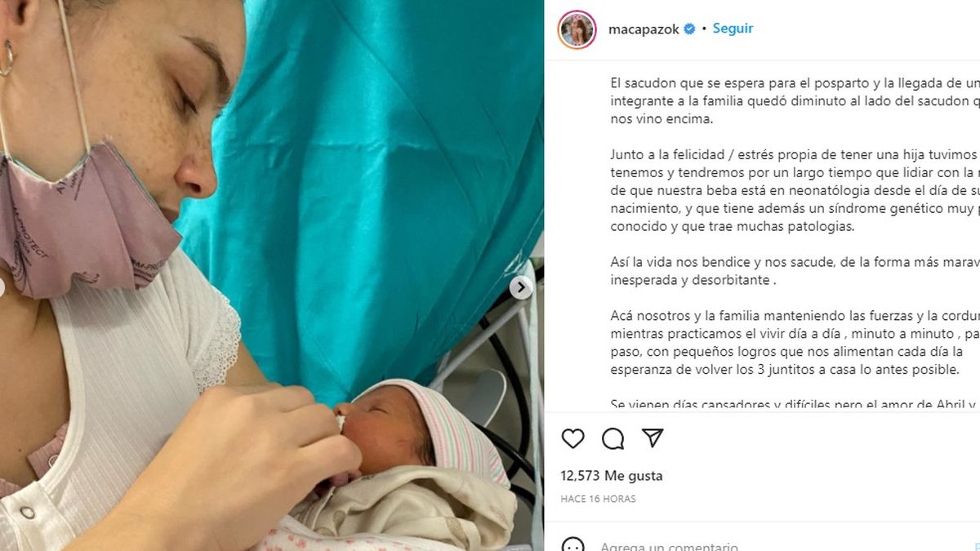Open comments with the speech bubble icon
The image size is (980, 551).
pos(612,438)
